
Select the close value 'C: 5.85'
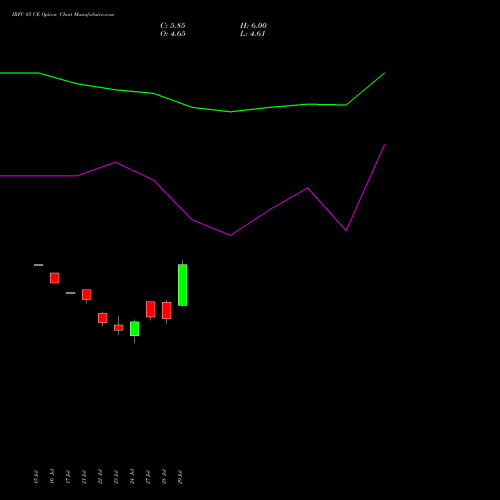click(173, 26)
